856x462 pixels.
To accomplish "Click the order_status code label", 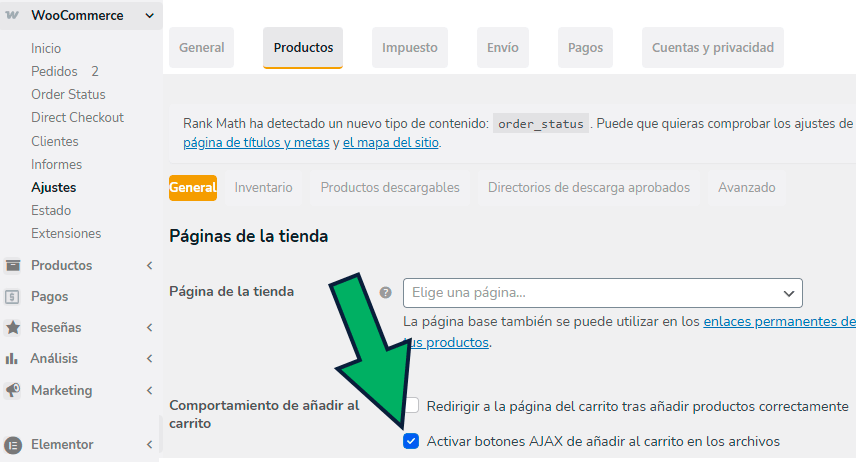I will (540, 124).
